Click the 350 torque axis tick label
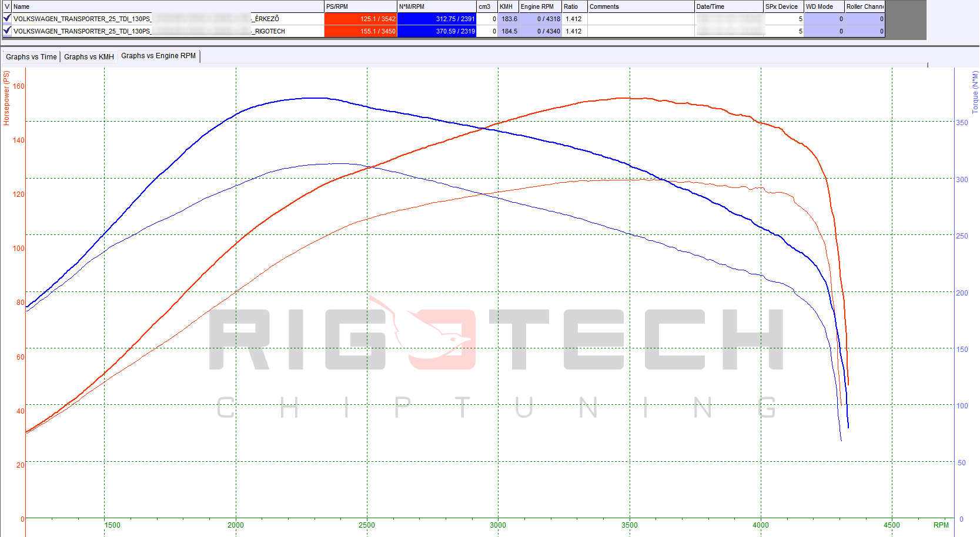Viewport: 980px width, 537px height. (x=962, y=123)
